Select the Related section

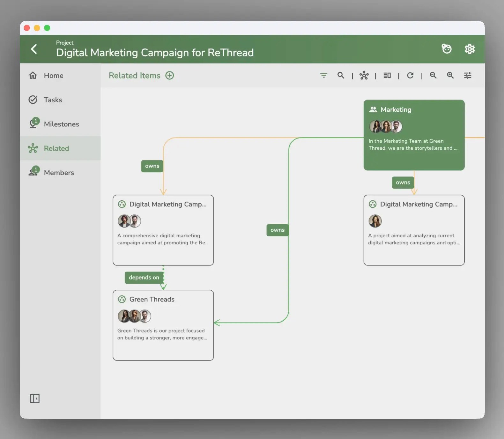pos(60,148)
